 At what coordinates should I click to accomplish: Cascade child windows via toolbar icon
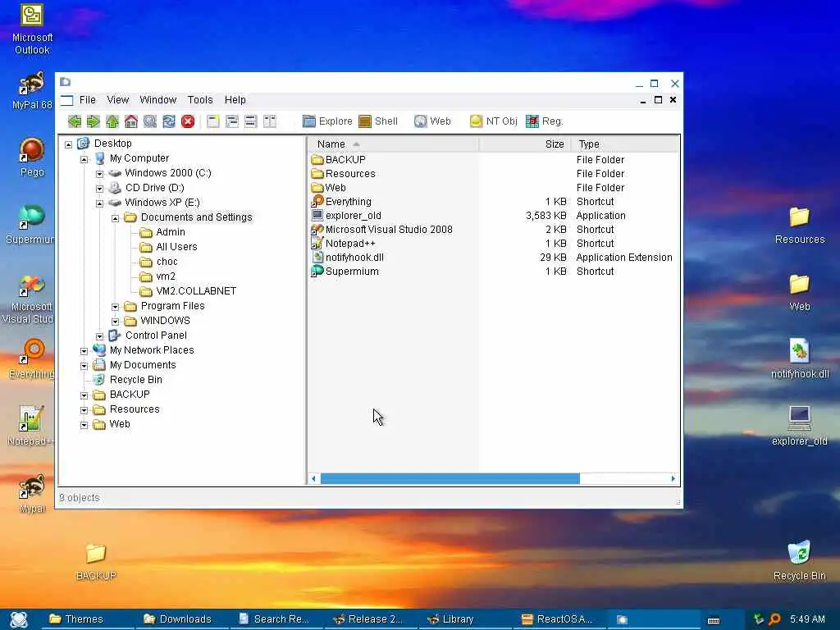click(x=232, y=121)
